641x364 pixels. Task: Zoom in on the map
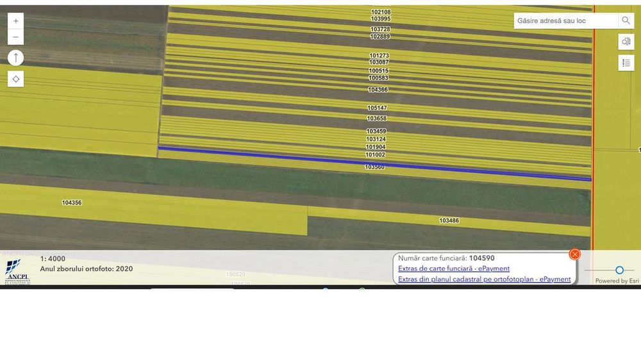15,21
